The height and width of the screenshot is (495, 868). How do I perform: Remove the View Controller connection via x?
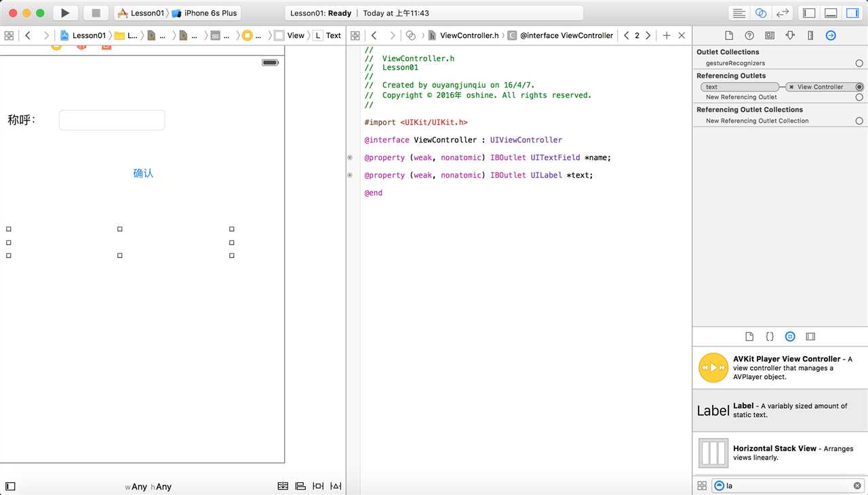[x=791, y=87]
